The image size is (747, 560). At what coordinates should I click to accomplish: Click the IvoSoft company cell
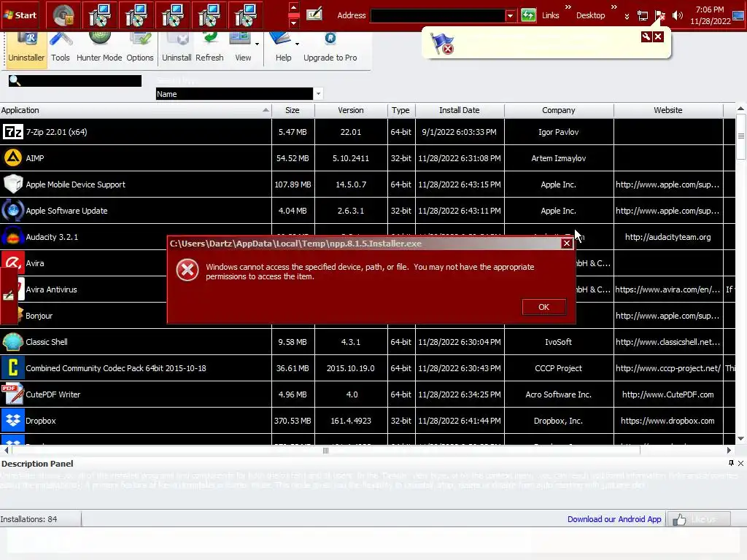click(x=558, y=342)
